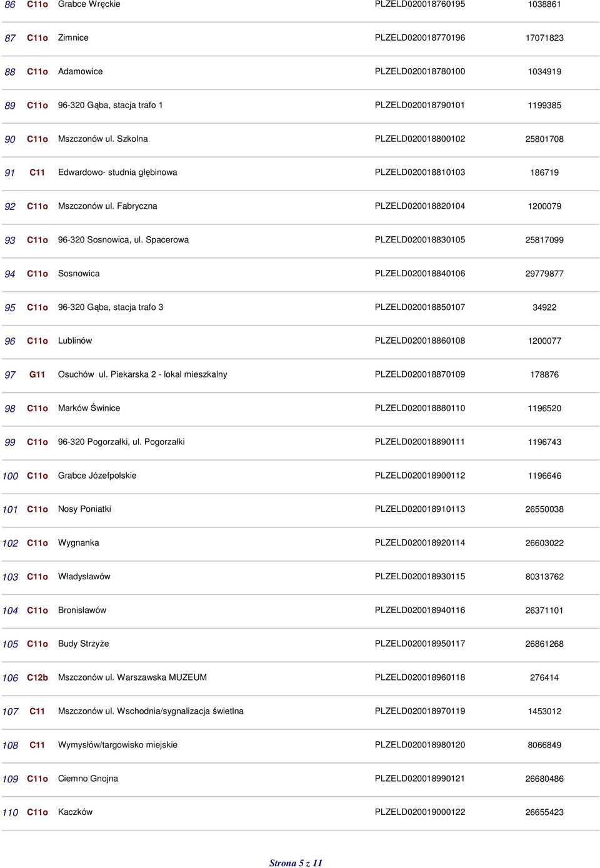
Task: Click tariff C11 in row 91
Action: (37, 172)
